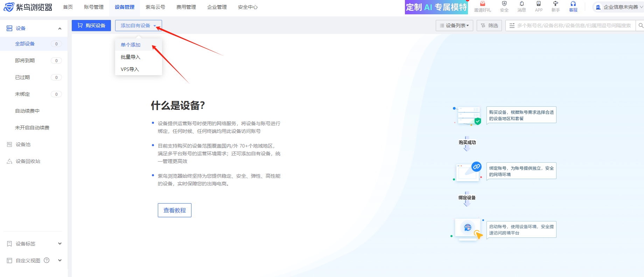Viewport: 644px width, 277px height.
Task: Click the enterprise building icon at top right
Action: click(x=598, y=7)
